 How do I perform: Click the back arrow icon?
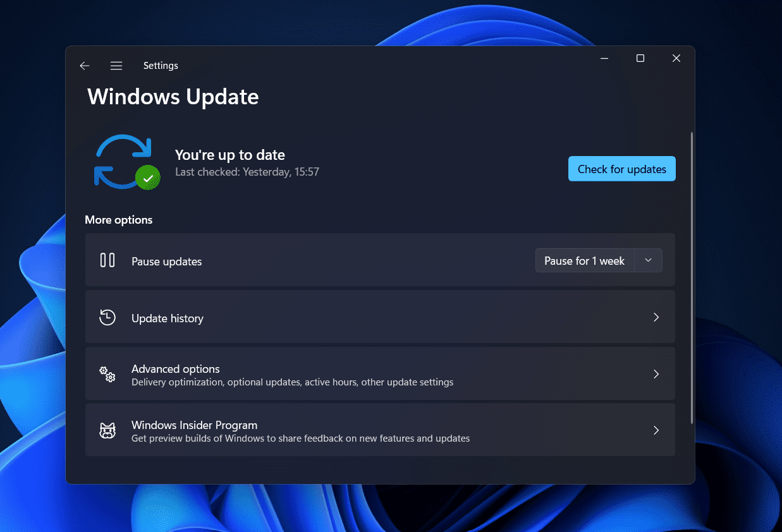pyautogui.click(x=84, y=65)
